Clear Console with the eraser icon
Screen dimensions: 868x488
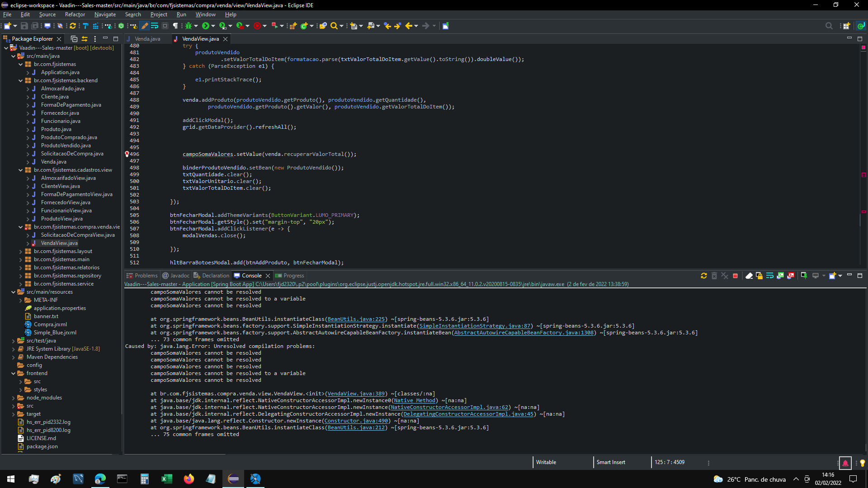coord(749,276)
